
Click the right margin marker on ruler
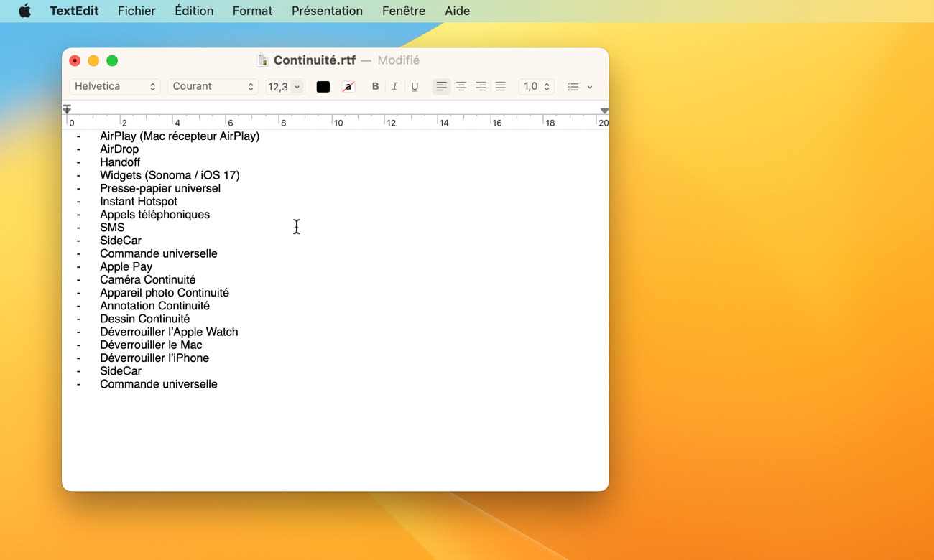tap(604, 111)
